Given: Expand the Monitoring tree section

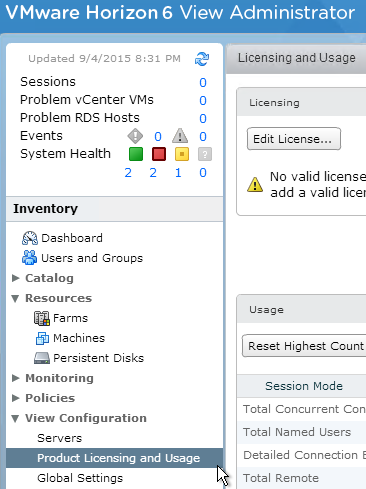Looking at the screenshot, I should 15,378.
